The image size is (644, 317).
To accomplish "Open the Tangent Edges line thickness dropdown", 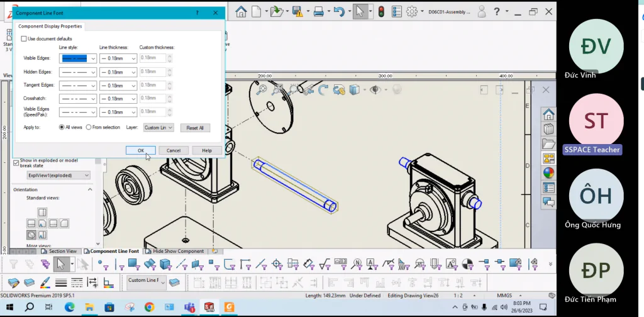I will pos(118,86).
